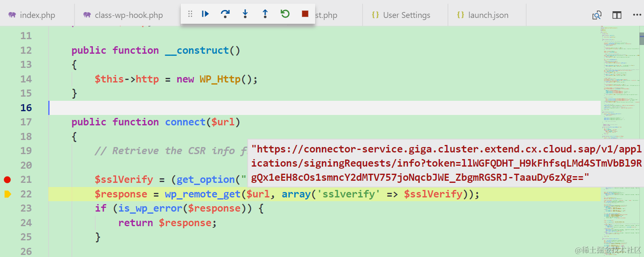This screenshot has height=257, width=644.
Task: Click the Step Over debug icon
Action: coord(225,14)
